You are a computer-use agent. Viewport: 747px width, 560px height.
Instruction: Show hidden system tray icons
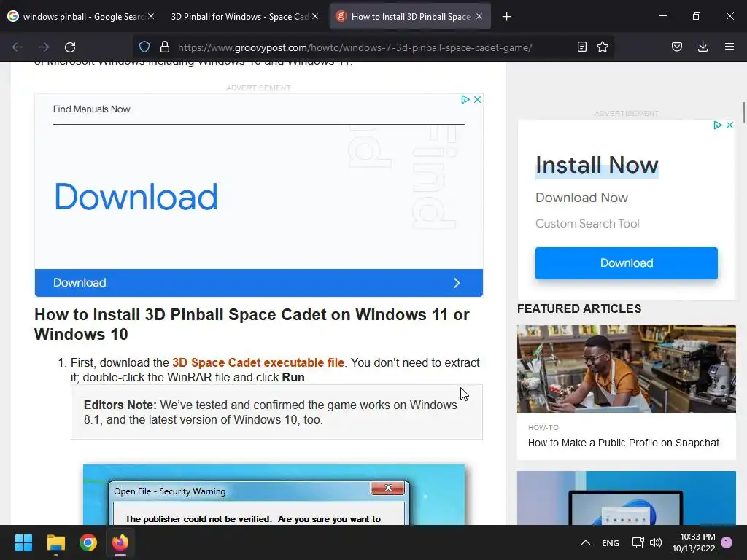586,542
